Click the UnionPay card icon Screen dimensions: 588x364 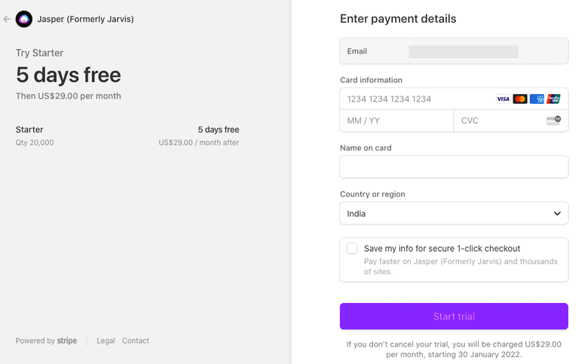553,99
